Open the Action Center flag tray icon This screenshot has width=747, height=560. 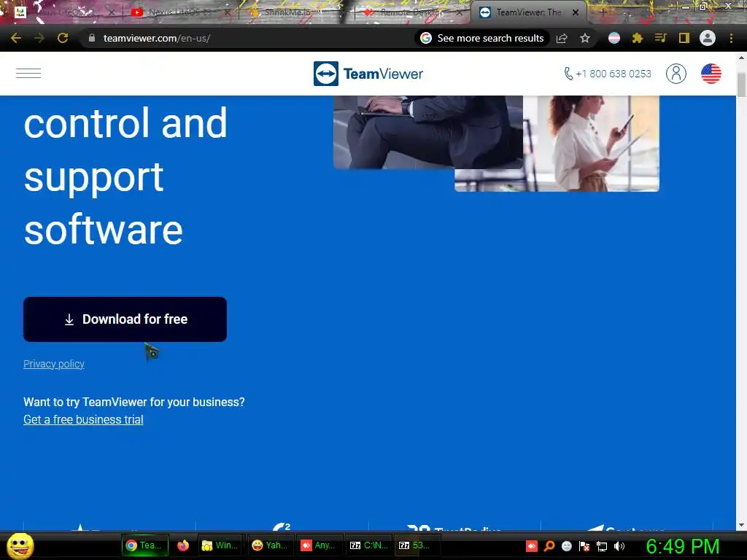pyautogui.click(x=584, y=546)
